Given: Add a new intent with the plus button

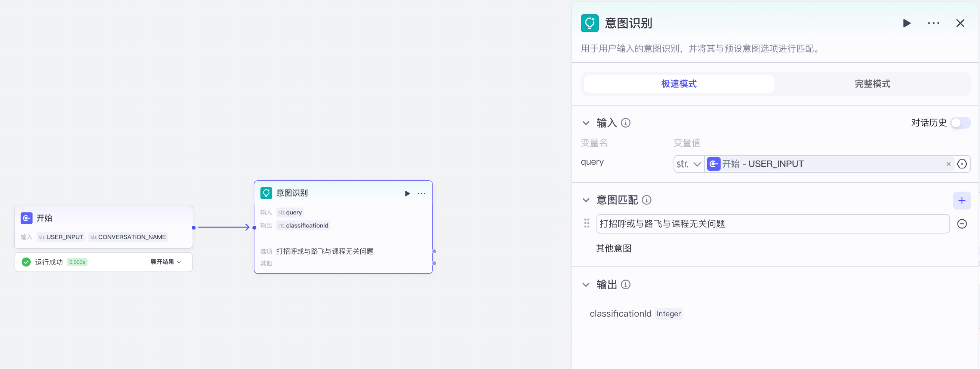Looking at the screenshot, I should tap(962, 201).
